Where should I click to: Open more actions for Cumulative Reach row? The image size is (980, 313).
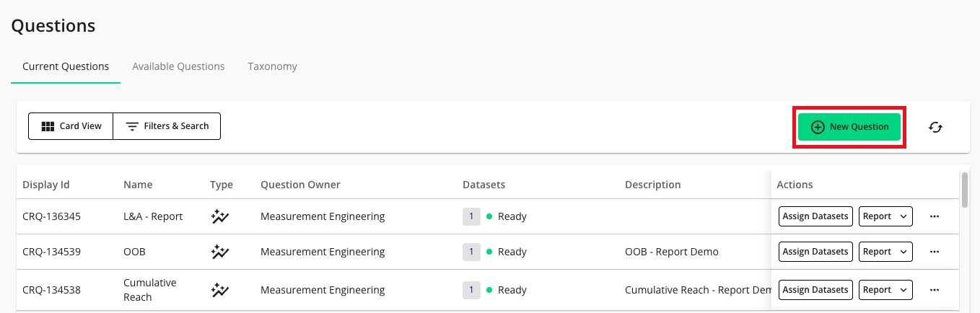click(x=935, y=290)
